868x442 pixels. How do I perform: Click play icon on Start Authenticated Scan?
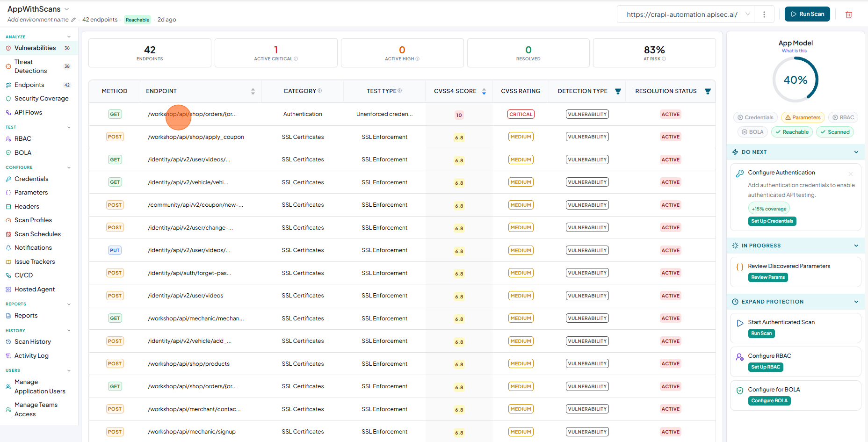[x=740, y=323]
